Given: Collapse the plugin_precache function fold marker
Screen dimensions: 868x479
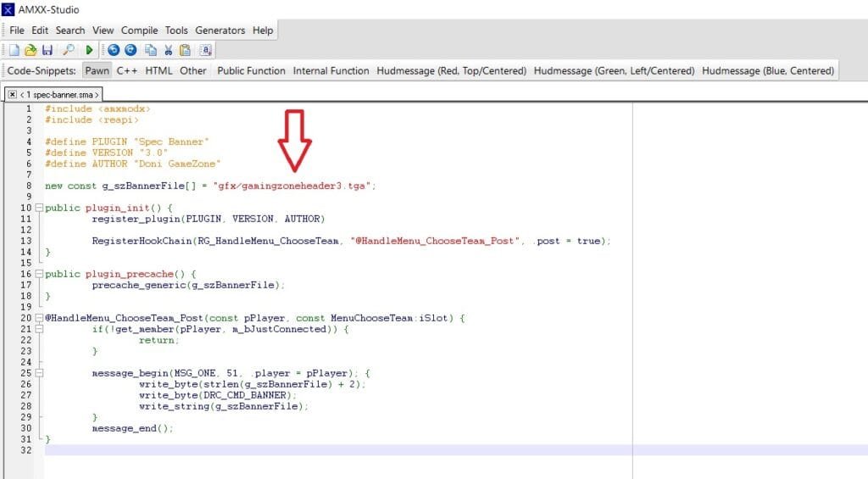Looking at the screenshot, I should pos(39,274).
